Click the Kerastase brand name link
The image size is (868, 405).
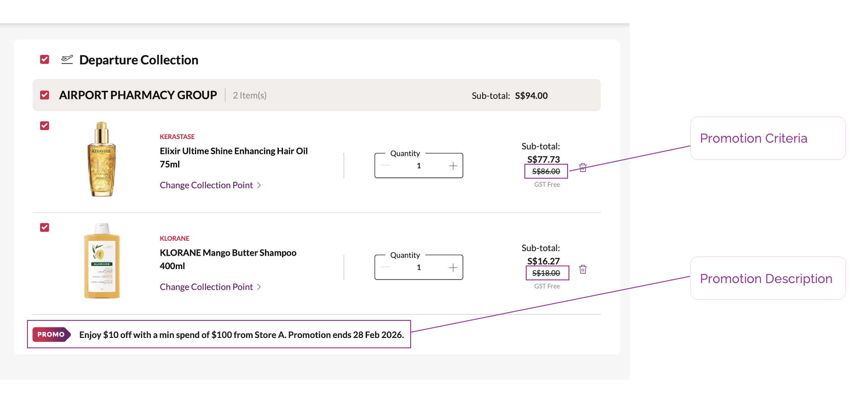tap(177, 137)
